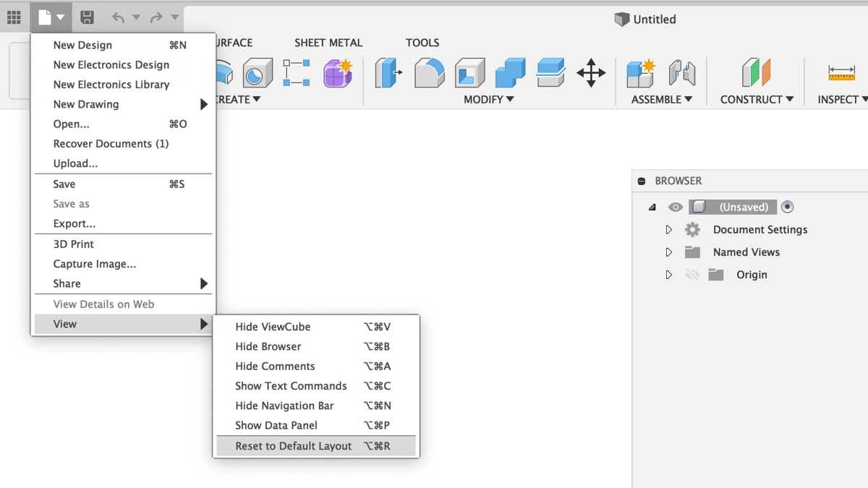Select the Measure ruler tool

[842, 73]
